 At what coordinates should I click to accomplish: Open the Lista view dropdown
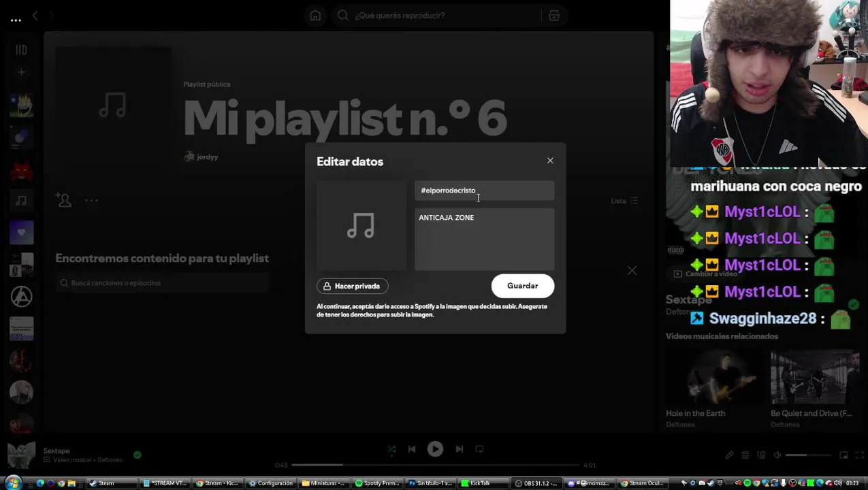624,201
